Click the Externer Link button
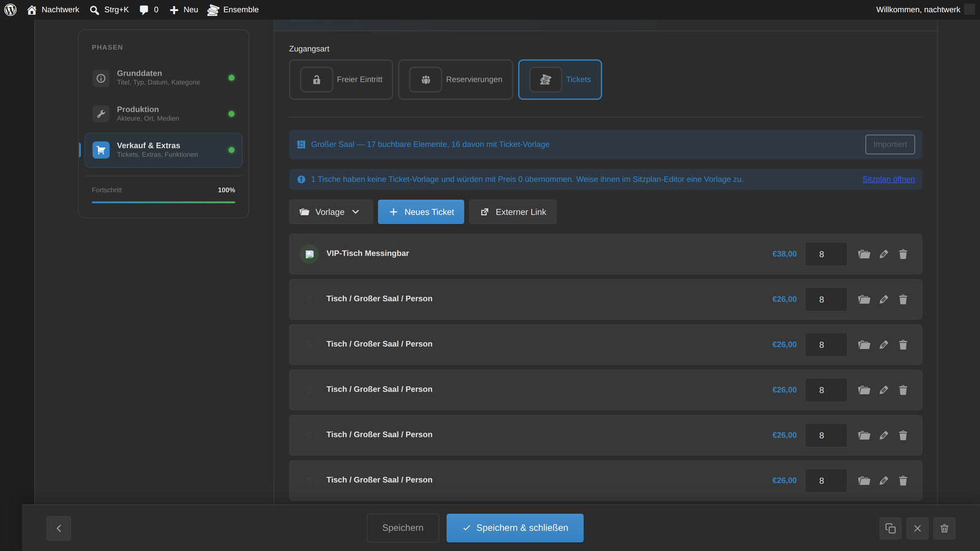The height and width of the screenshot is (551, 980). 513,212
